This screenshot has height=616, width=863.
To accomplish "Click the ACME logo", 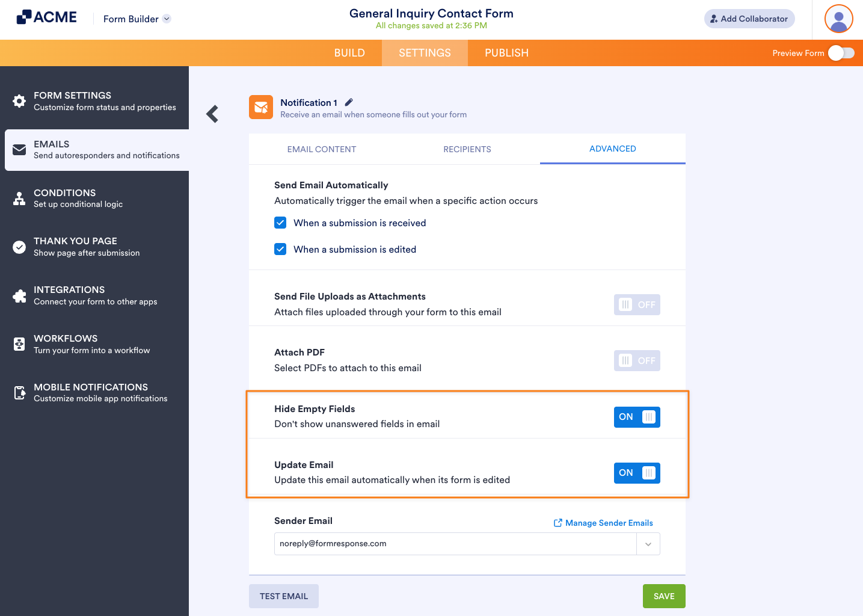I will (46, 17).
